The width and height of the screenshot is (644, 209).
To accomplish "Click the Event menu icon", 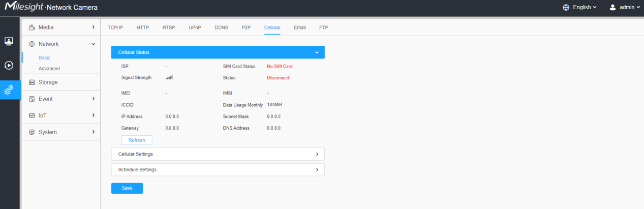I will (x=32, y=99).
